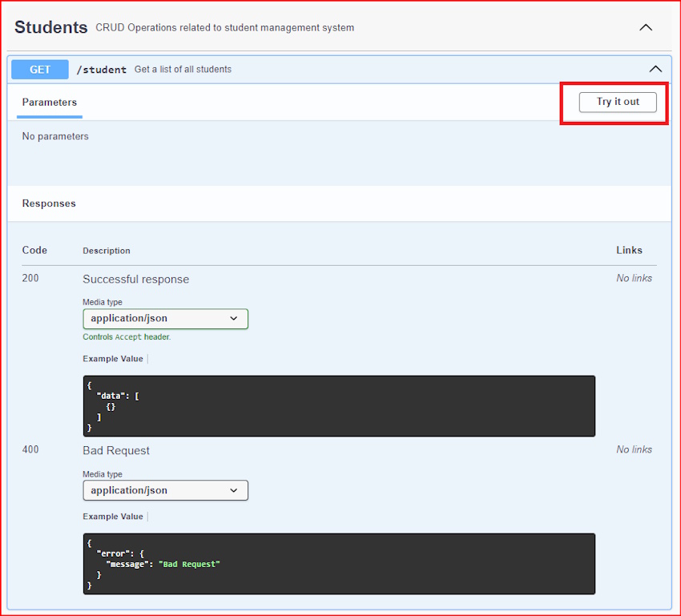Screen dimensions: 681x616
Task: Click the Try it out button
Action: point(618,102)
